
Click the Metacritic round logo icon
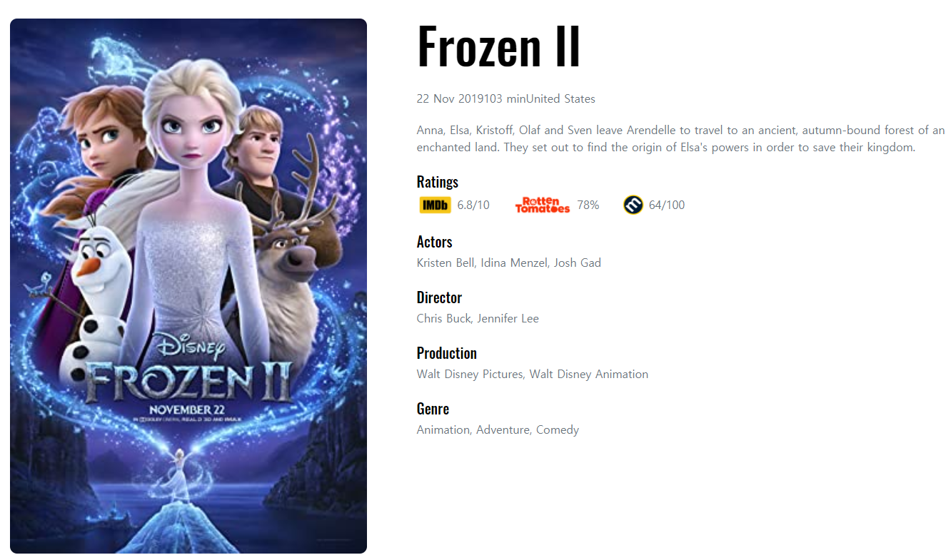pos(633,205)
